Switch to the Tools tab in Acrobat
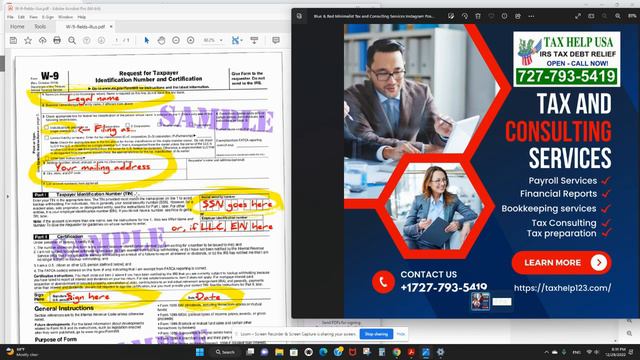The width and height of the screenshot is (640, 360). point(40,27)
